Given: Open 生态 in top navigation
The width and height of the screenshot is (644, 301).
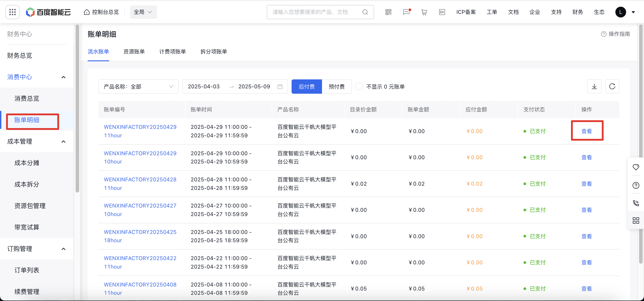Looking at the screenshot, I should coord(599,12).
